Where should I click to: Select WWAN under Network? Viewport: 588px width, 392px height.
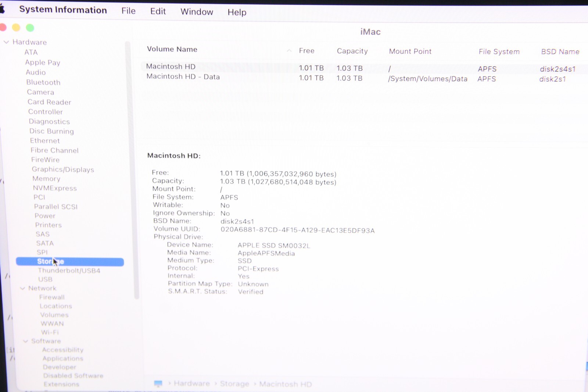coord(52,324)
